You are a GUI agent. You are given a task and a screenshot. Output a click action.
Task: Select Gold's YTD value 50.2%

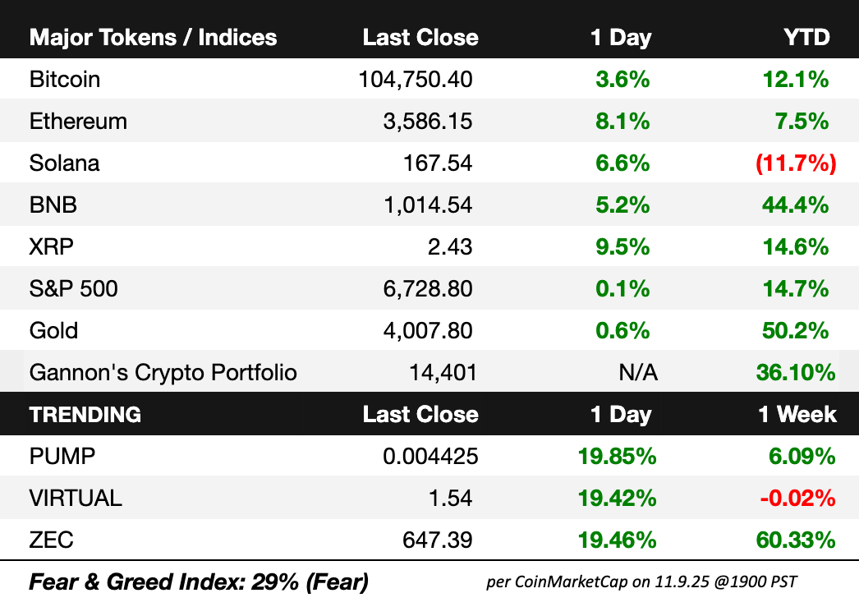[794, 331]
